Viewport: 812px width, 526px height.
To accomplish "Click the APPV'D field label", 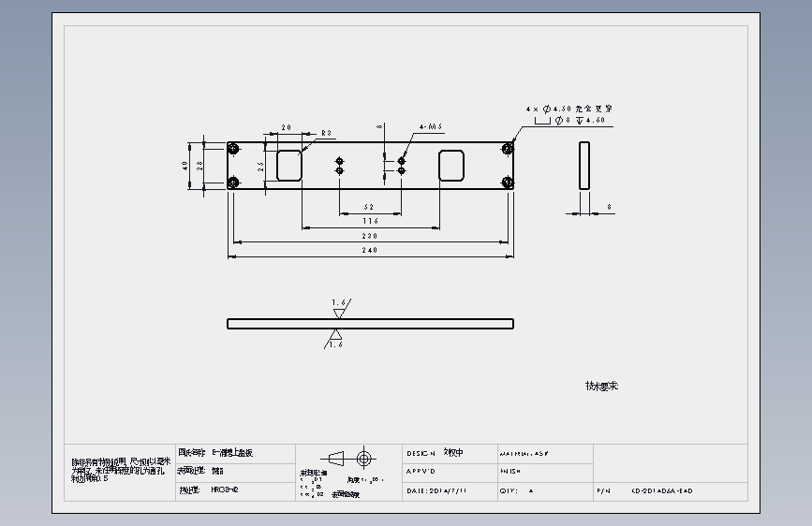I will point(421,472).
